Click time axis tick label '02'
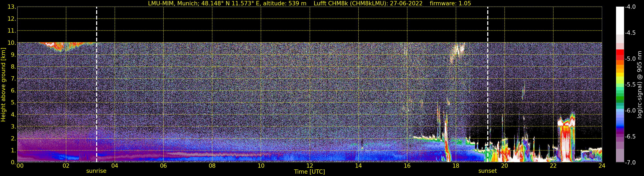The image size is (644, 176). click(66, 166)
